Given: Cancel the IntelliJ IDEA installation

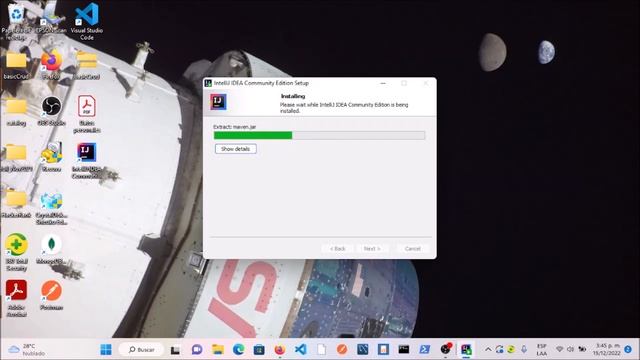Looking at the screenshot, I should [x=412, y=249].
